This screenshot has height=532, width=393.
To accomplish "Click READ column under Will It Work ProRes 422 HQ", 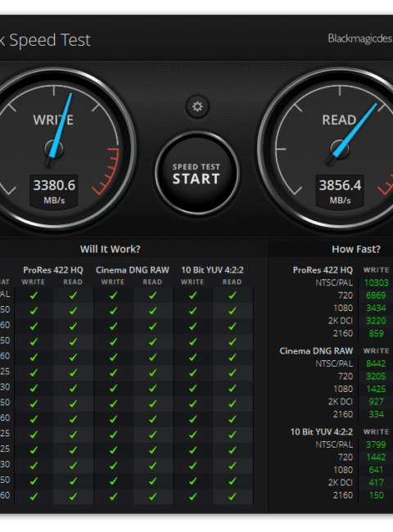I will click(x=73, y=282).
